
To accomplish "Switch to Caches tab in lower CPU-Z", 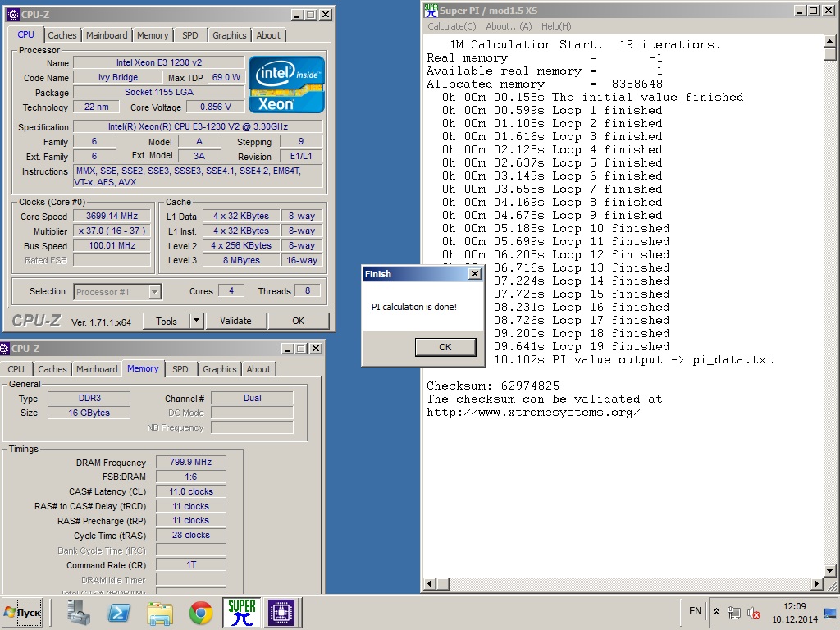I will coord(52,369).
